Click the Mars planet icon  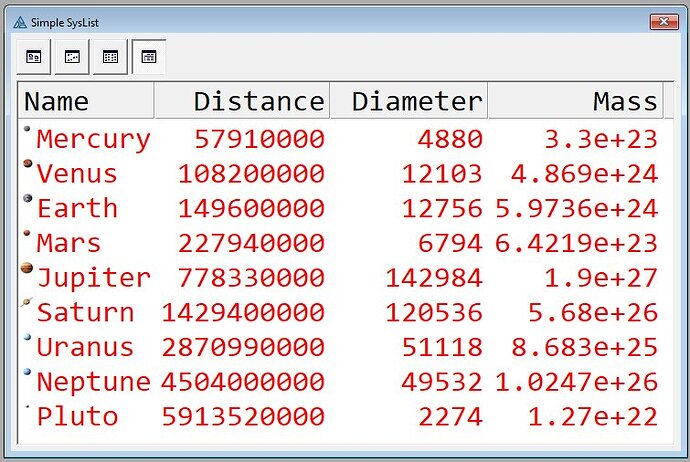tap(27, 233)
